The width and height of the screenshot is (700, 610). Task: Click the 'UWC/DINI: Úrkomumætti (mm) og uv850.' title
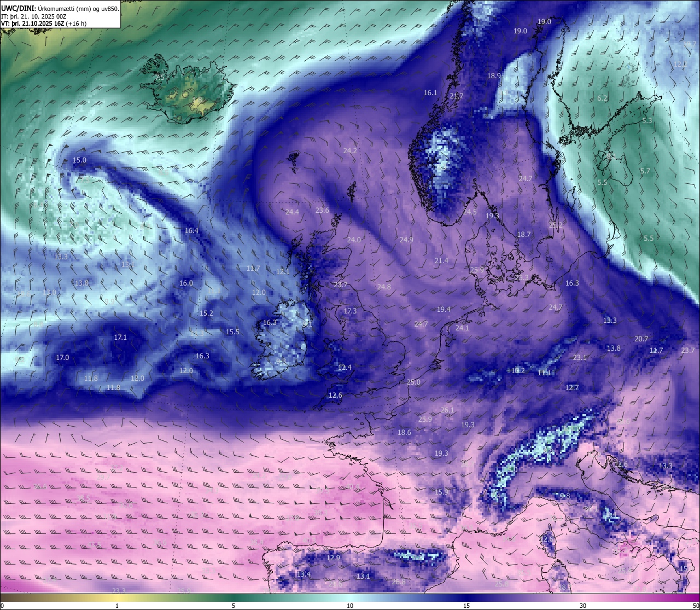60,8
